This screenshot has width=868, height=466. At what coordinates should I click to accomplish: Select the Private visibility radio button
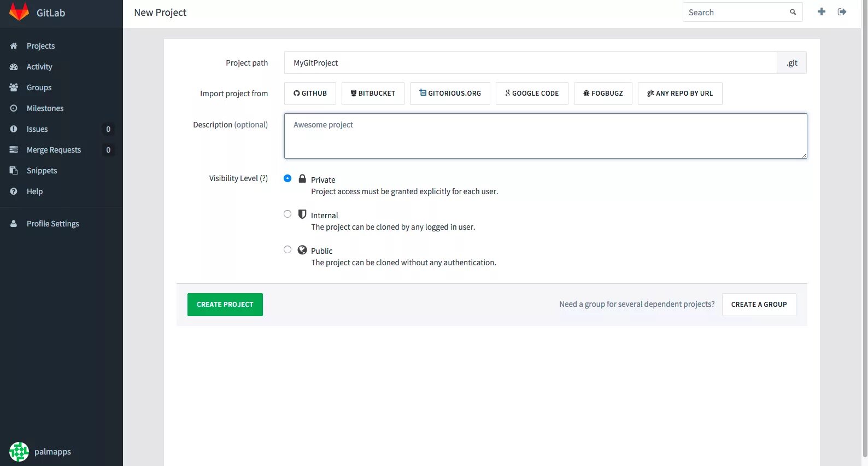[288, 178]
